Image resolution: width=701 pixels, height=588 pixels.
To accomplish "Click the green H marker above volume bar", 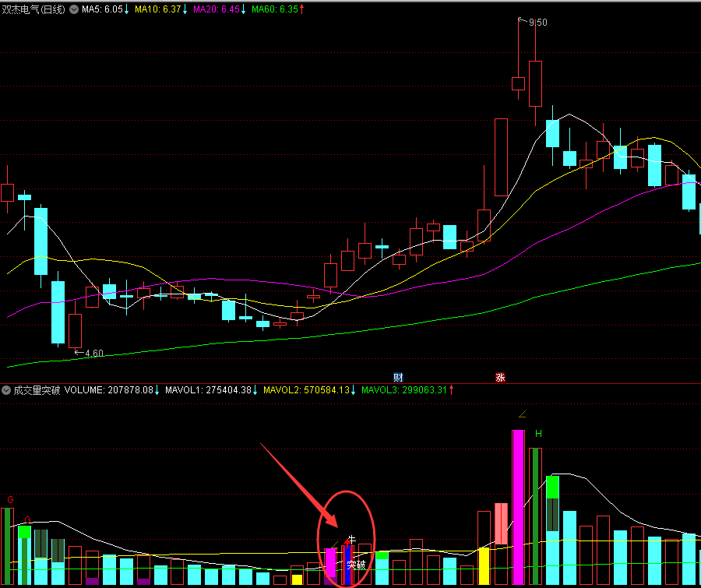I will [538, 434].
